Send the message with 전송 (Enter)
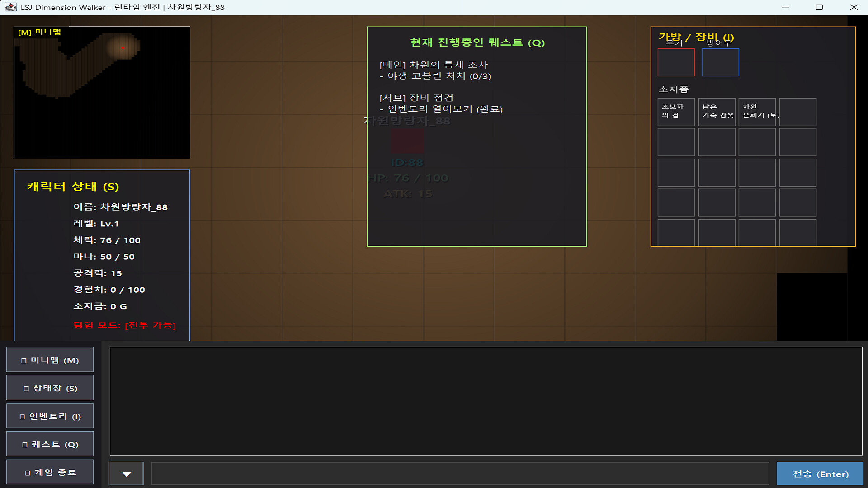This screenshot has width=868, height=488. 820,474
